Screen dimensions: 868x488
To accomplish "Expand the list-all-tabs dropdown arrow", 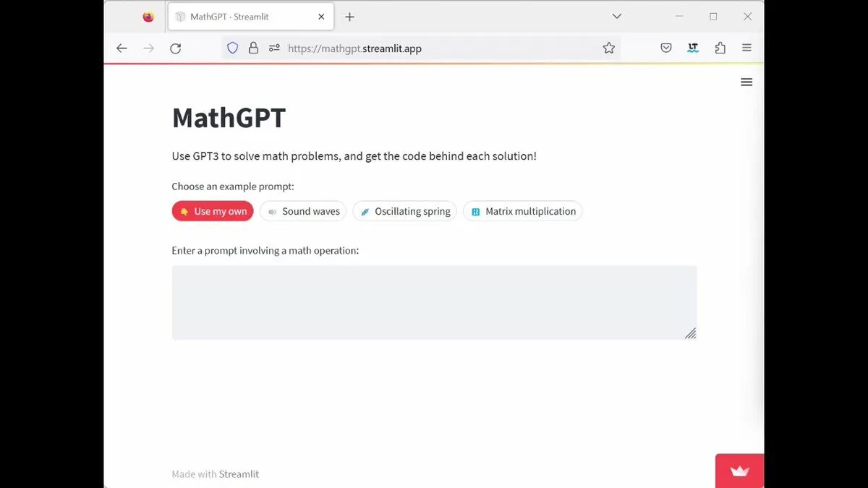I will click(617, 17).
